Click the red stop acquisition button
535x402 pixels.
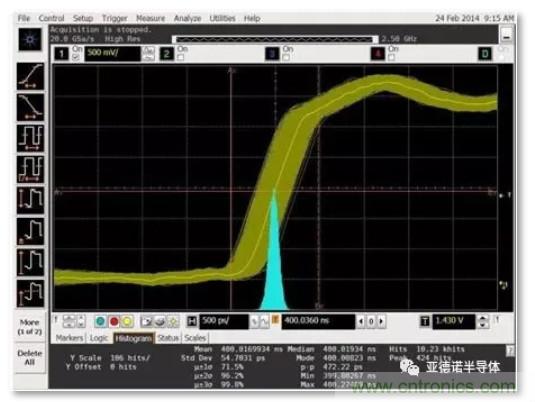point(114,321)
